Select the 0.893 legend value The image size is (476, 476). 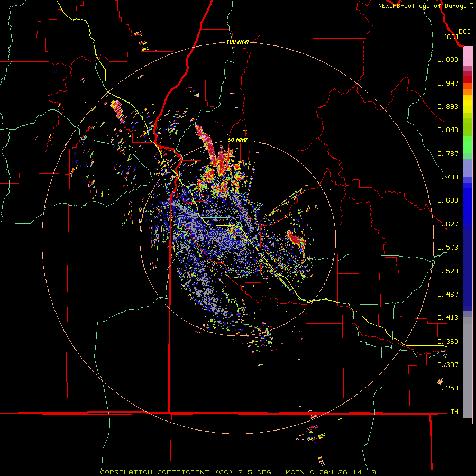pos(448,106)
